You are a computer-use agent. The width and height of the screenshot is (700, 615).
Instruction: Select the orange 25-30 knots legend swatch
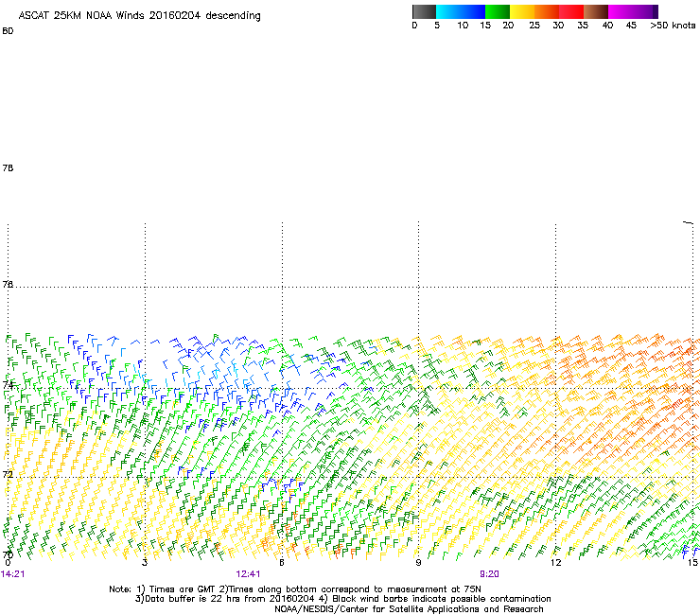pyautogui.click(x=547, y=11)
